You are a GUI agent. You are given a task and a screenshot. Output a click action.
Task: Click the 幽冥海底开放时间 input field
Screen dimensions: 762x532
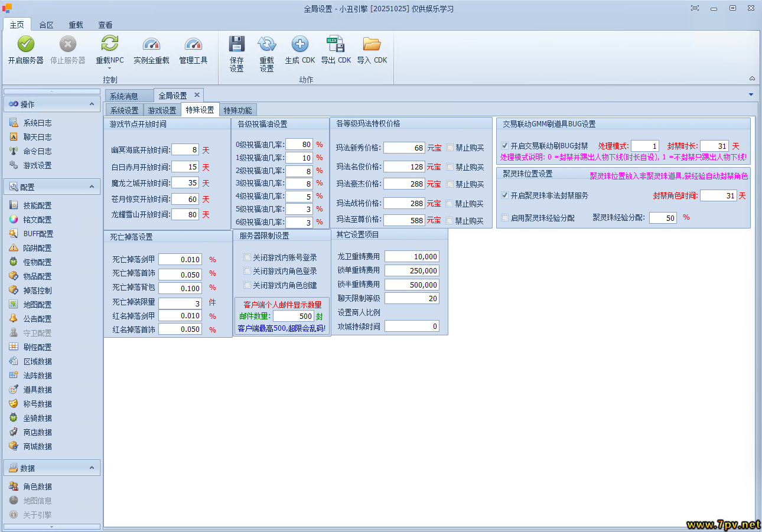click(x=185, y=151)
